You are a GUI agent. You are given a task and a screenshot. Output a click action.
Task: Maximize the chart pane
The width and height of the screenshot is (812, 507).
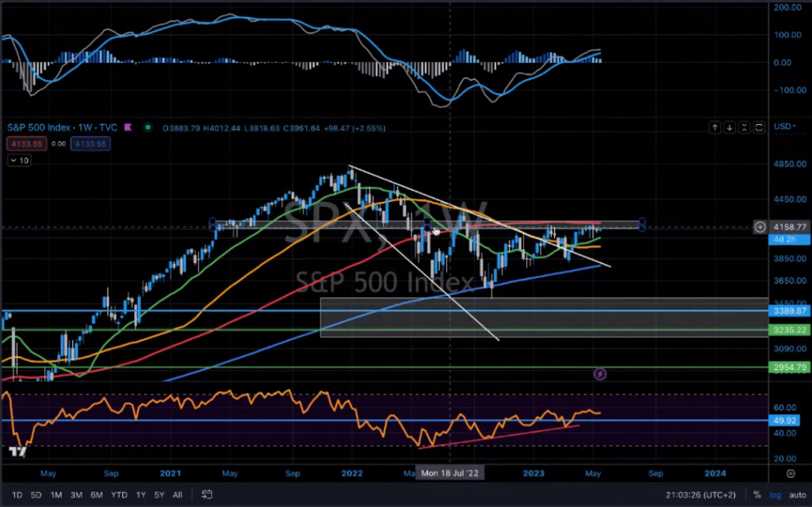[x=758, y=128]
